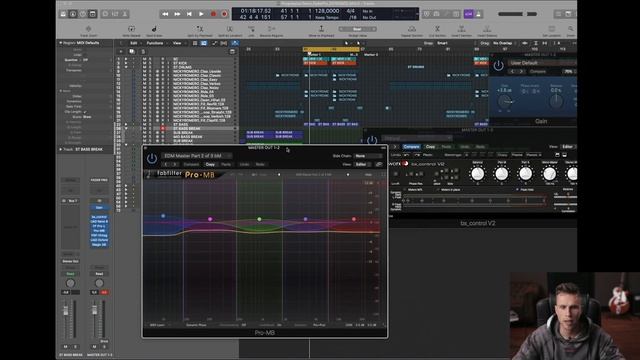Image resolution: width=640 pixels, height=360 pixels.
Task: Click the duplicate track icon
Action: point(131,51)
